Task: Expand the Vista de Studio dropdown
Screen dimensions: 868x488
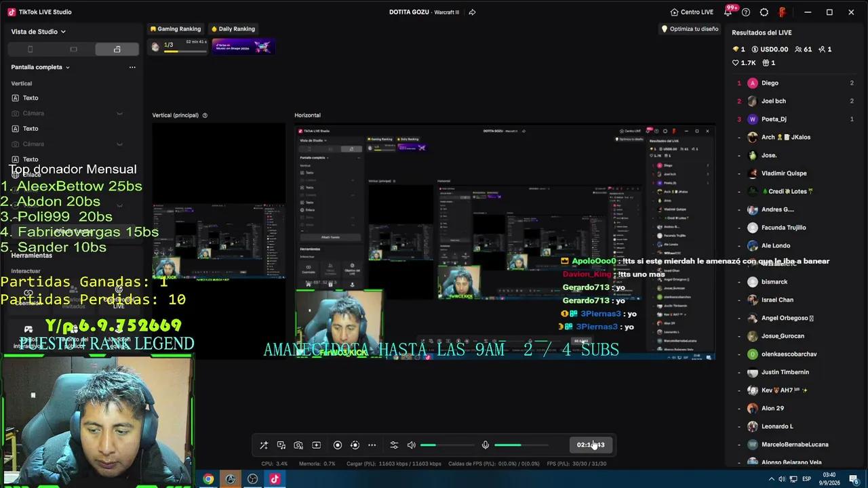Action: pos(39,32)
